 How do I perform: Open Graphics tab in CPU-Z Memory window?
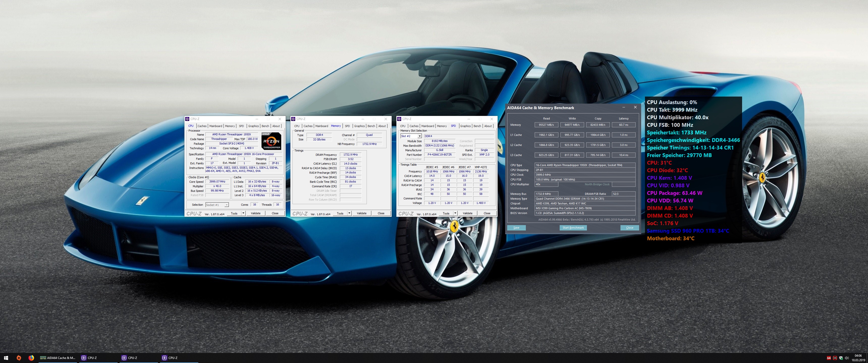pyautogui.click(x=359, y=126)
